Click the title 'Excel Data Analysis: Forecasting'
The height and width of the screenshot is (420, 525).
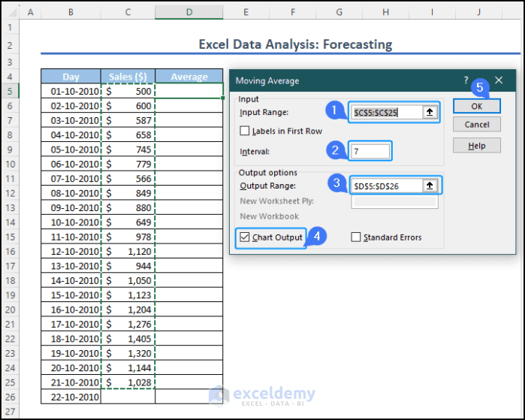[x=295, y=44]
